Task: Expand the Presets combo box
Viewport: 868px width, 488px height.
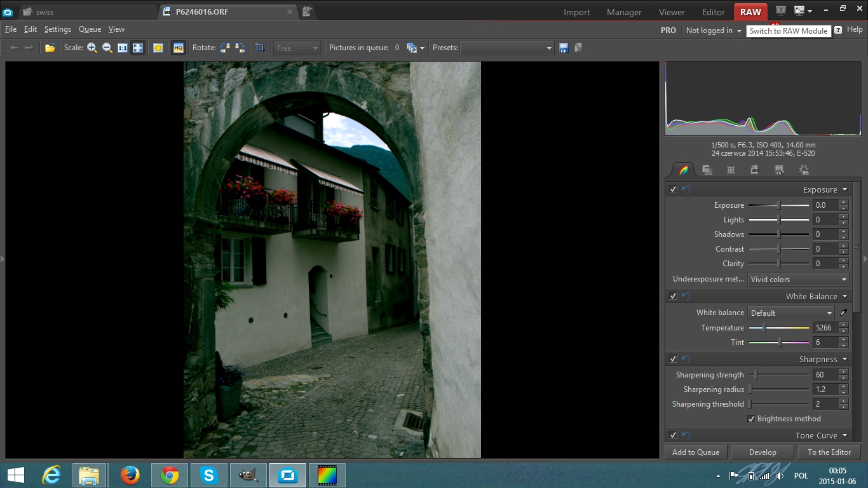Action: (506, 48)
